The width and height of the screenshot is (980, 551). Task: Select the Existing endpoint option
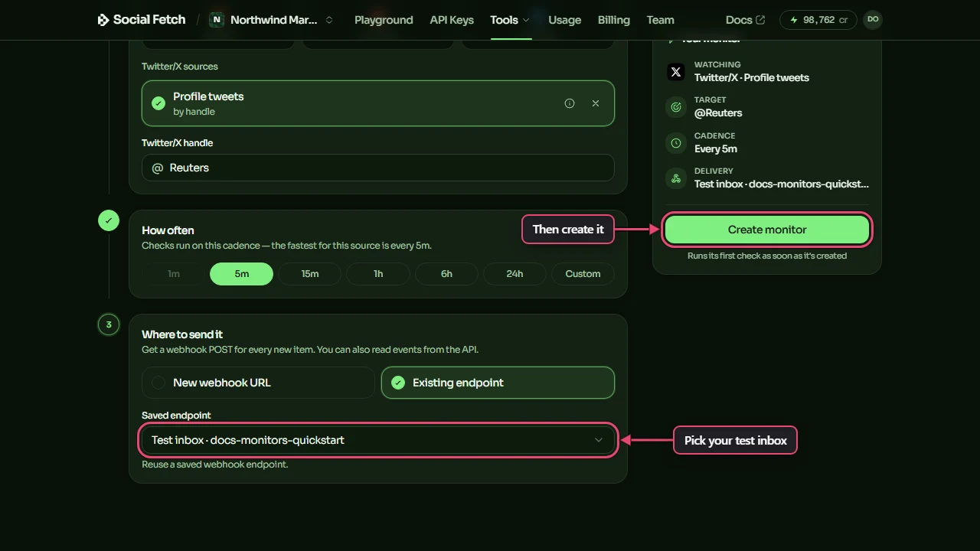click(x=498, y=383)
